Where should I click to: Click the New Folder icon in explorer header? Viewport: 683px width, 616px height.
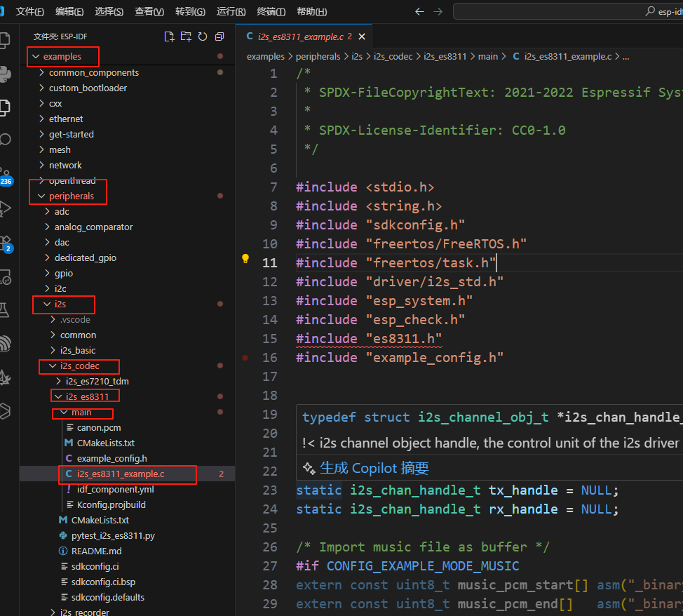[x=186, y=36]
